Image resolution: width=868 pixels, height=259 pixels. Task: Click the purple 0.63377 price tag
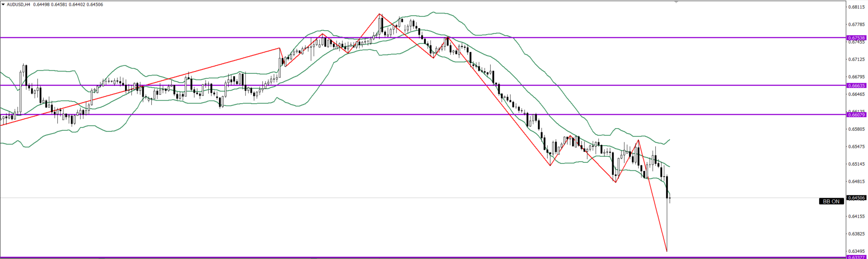856,257
